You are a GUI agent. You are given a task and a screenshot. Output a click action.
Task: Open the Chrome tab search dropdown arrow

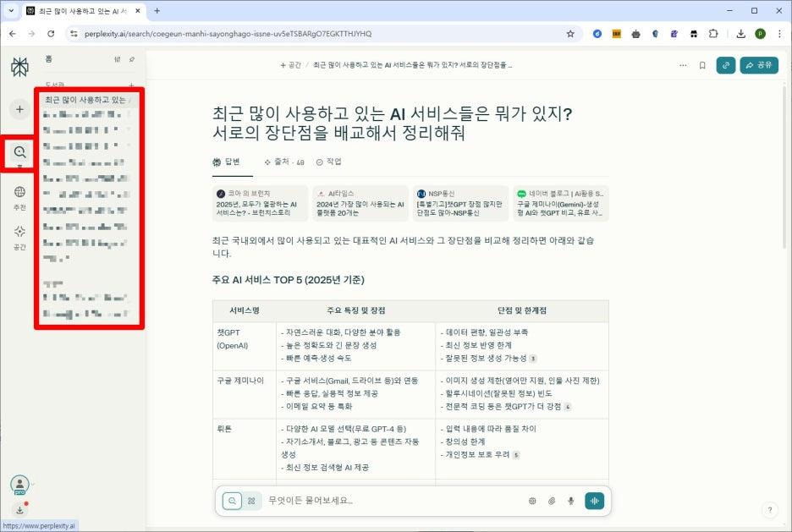[x=11, y=10]
